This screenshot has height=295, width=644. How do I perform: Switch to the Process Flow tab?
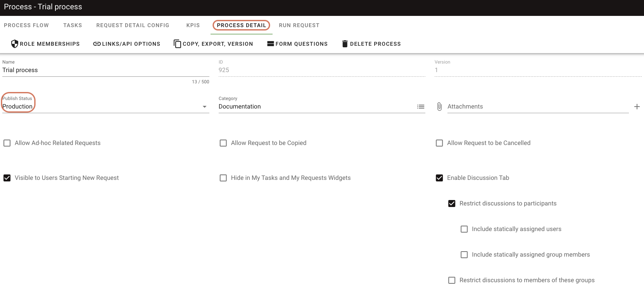(26, 25)
